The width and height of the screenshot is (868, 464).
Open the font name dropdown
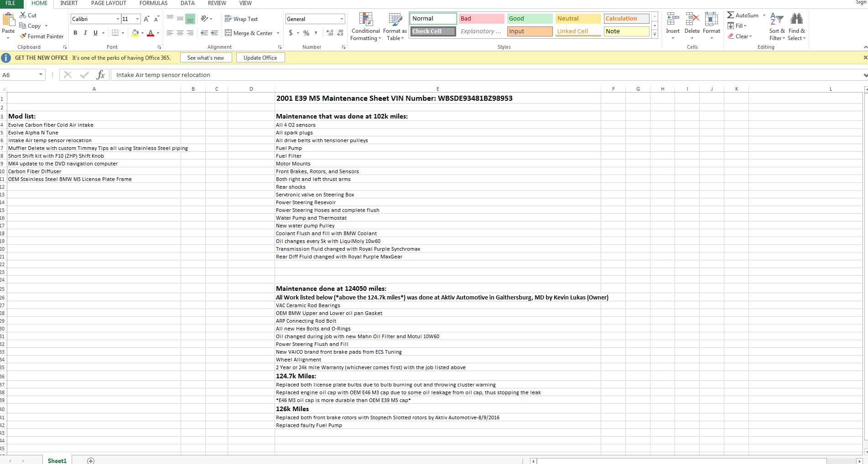click(118, 19)
